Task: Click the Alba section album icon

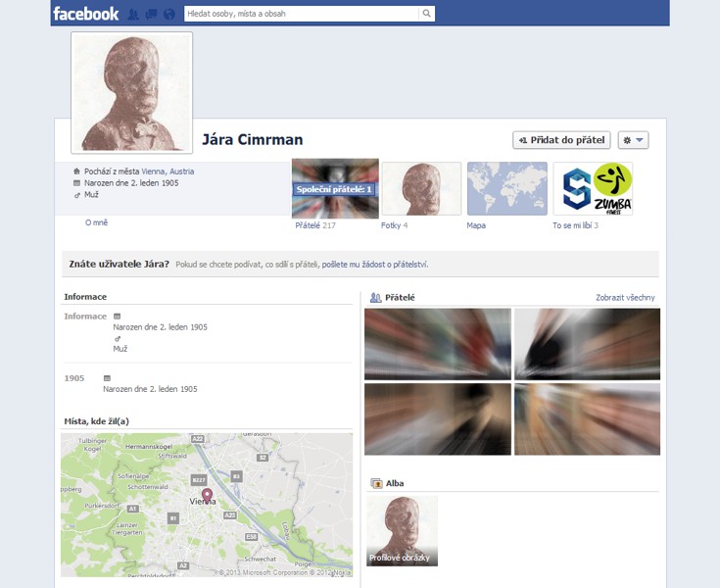Action: (376, 483)
